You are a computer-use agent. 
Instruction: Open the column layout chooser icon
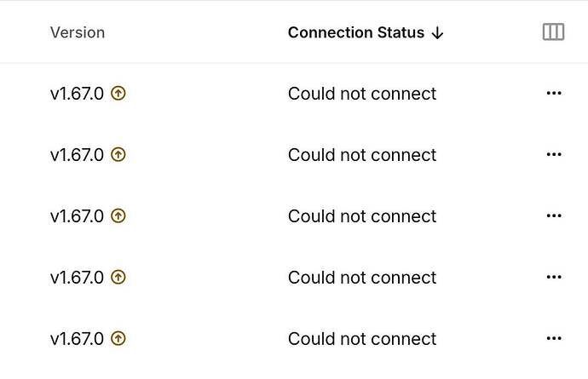tap(553, 32)
